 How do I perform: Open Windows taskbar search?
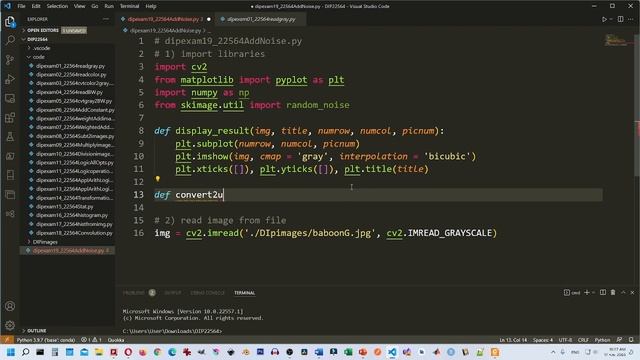point(25,352)
